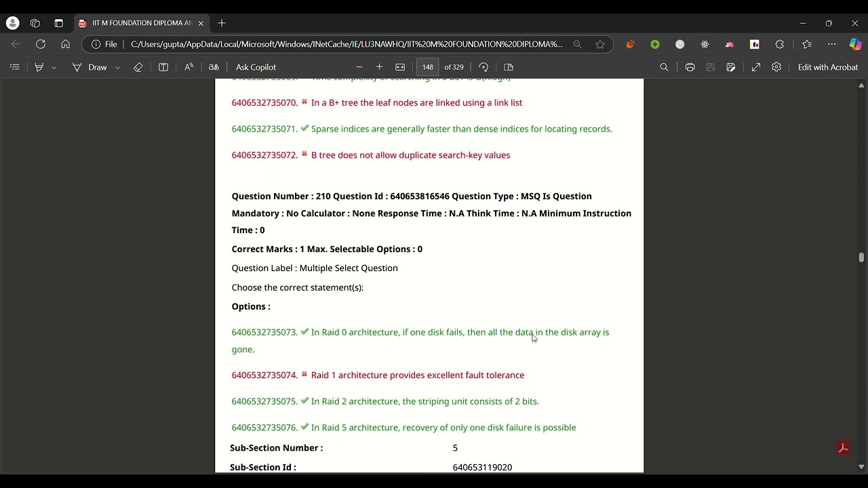Open the zoom magnifier in address bar
The image size is (868, 488).
[x=577, y=44]
